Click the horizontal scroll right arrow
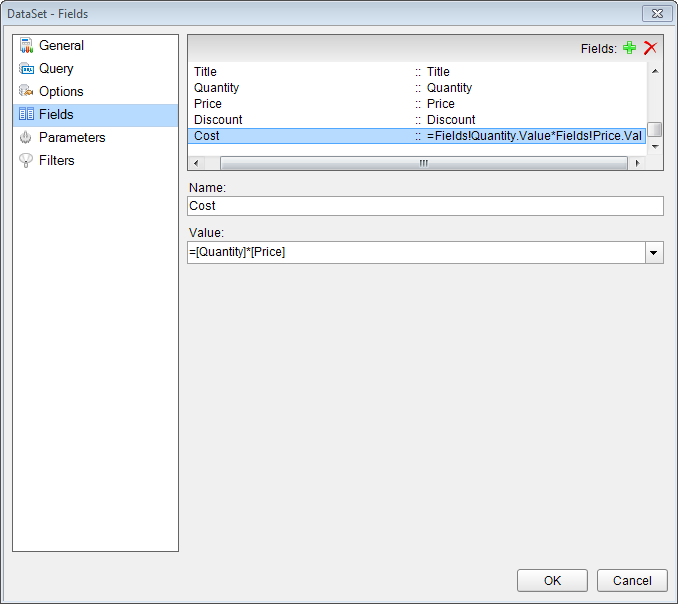Image resolution: width=678 pixels, height=604 pixels. pyautogui.click(x=637, y=163)
